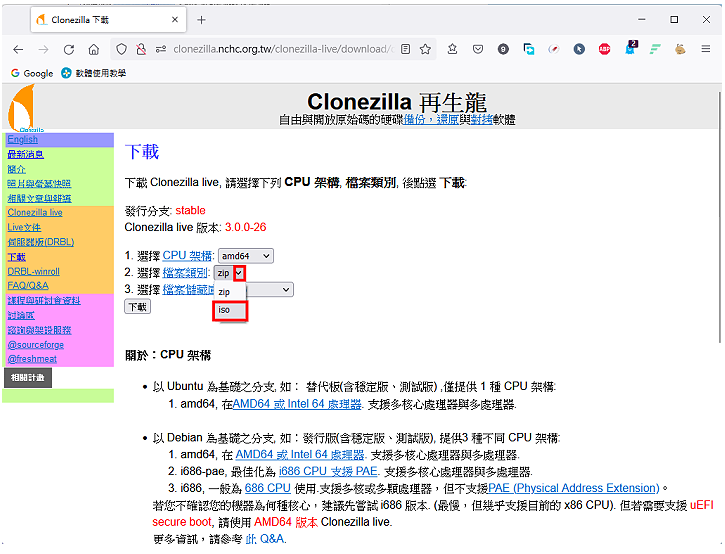Click the page vertical scrollbar
Screen dimensions: 725x554
point(719,217)
